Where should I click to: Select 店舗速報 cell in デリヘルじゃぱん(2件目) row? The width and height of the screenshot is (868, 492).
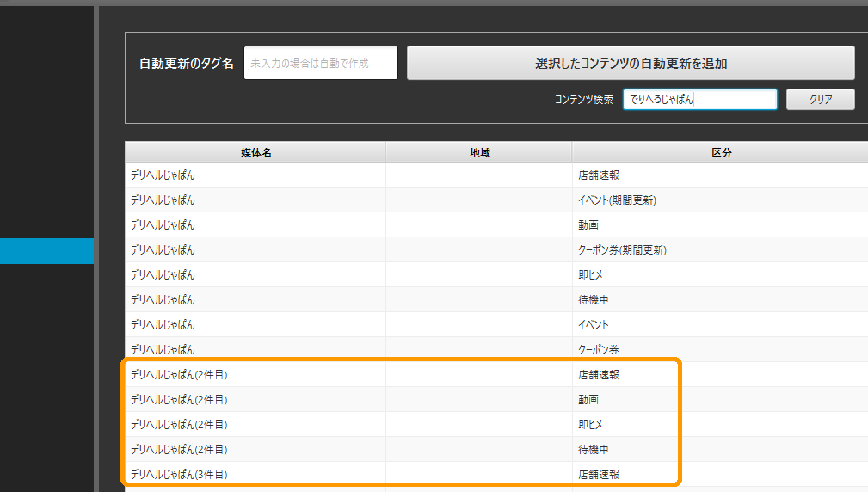[720, 375]
